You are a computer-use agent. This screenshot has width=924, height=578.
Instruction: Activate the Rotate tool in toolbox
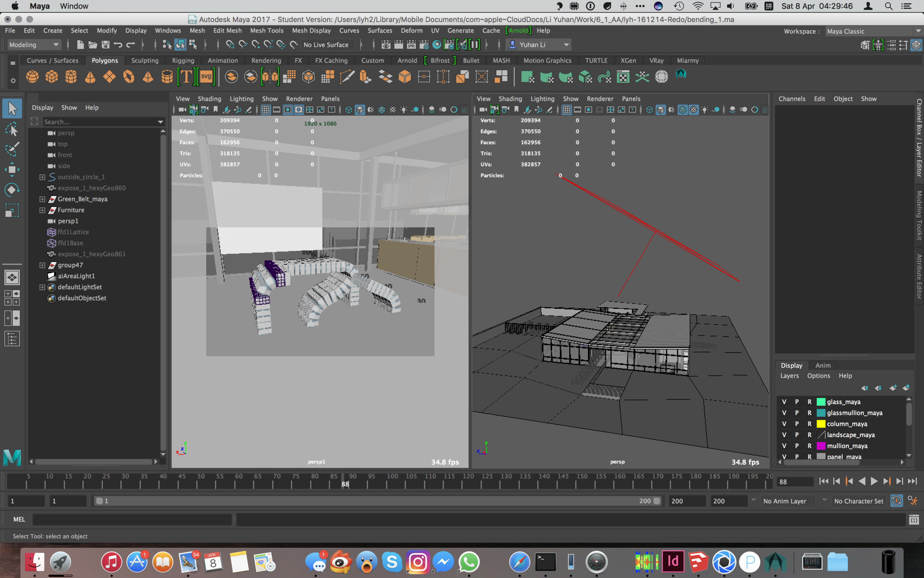click(x=12, y=190)
